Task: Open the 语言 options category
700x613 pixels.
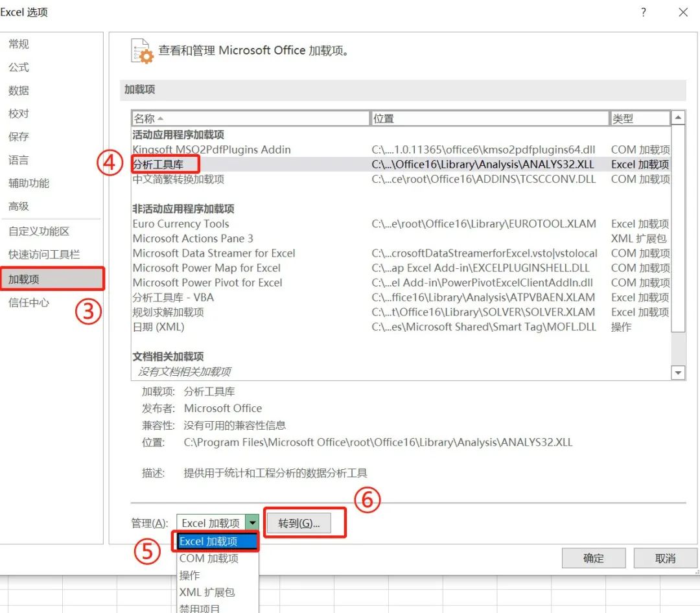Action: pos(18,160)
